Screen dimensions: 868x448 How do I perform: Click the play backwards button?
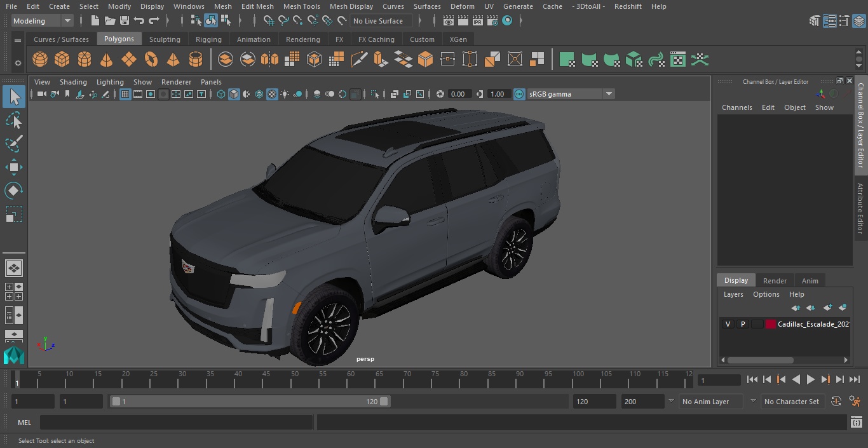(x=796, y=379)
